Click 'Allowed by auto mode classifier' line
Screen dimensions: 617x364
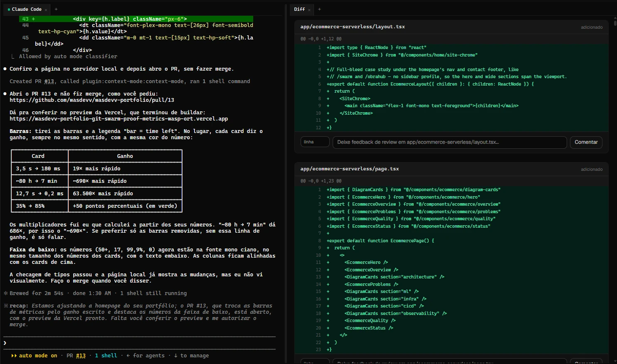pyautogui.click(x=68, y=57)
